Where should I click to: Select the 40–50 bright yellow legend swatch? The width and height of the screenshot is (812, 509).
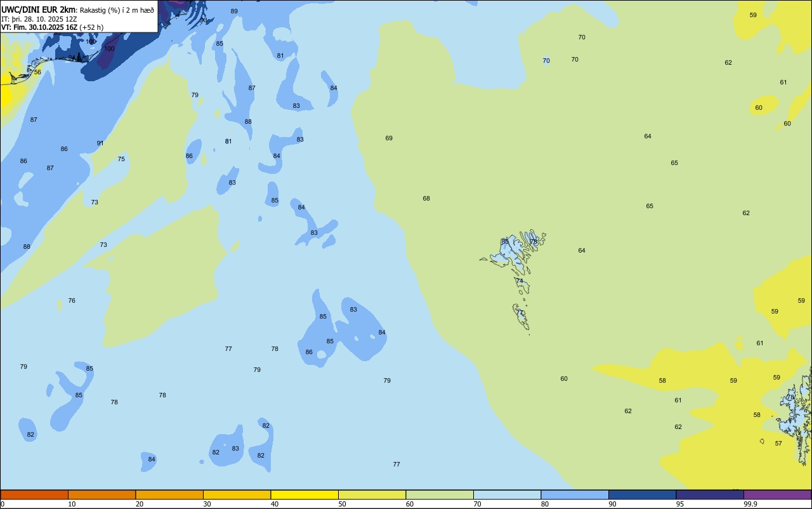[x=304, y=494]
